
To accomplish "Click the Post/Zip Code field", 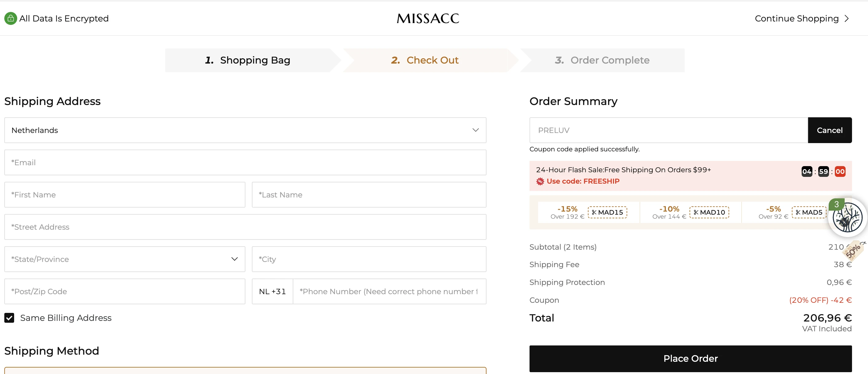I will 125,291.
